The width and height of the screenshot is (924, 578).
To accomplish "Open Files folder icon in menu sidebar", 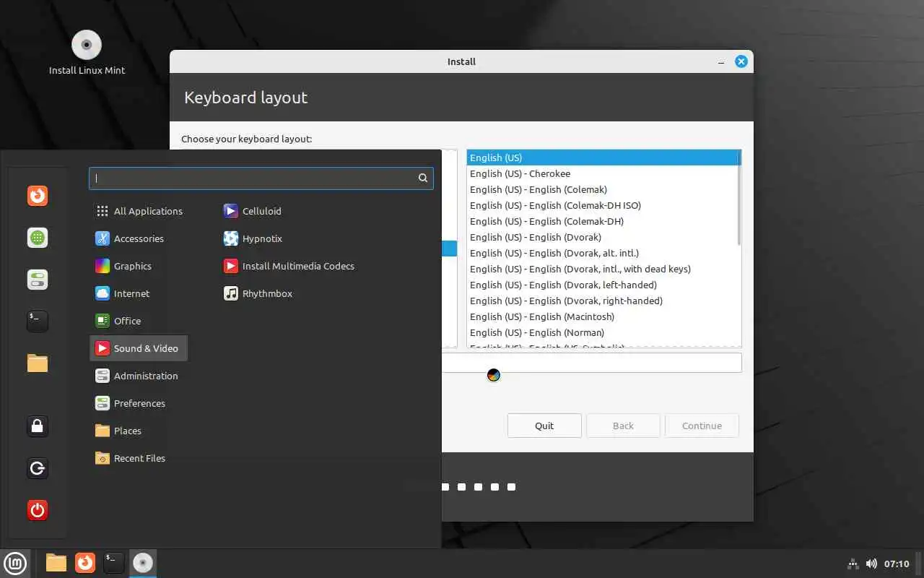I will pyautogui.click(x=38, y=363).
